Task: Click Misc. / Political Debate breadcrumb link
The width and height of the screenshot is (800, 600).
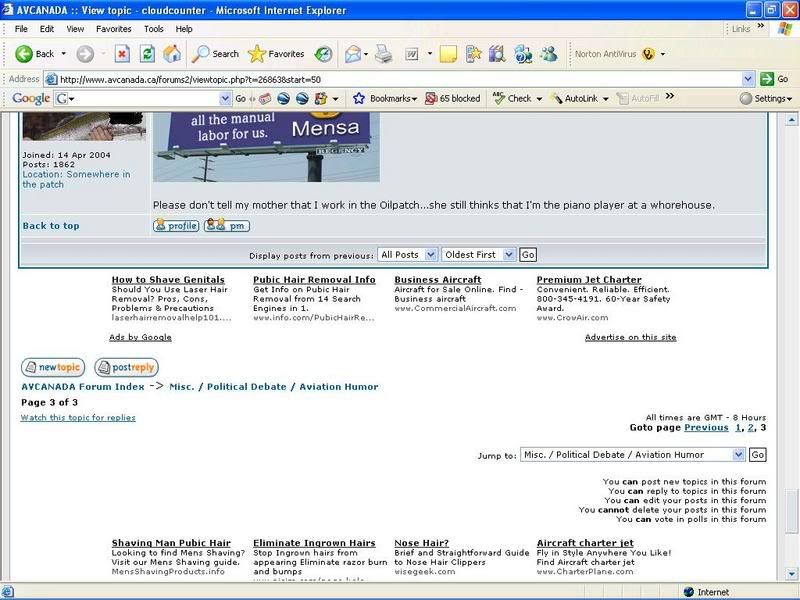Action: 273,387
